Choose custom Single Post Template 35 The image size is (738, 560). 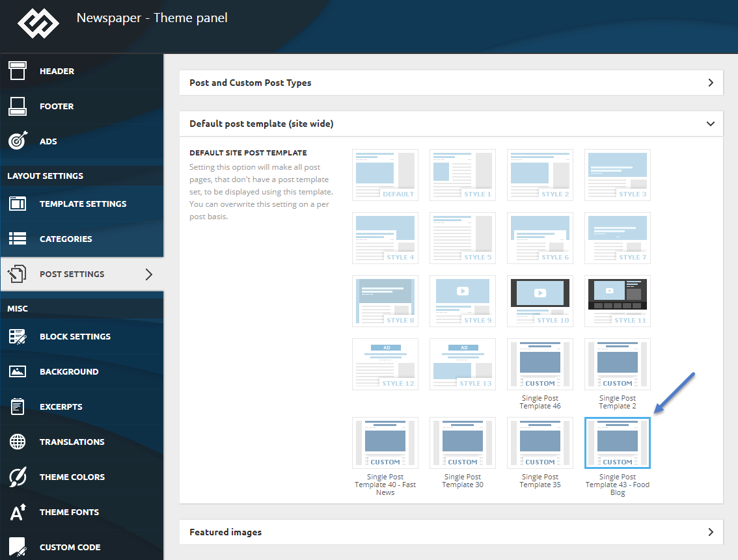[x=540, y=443]
